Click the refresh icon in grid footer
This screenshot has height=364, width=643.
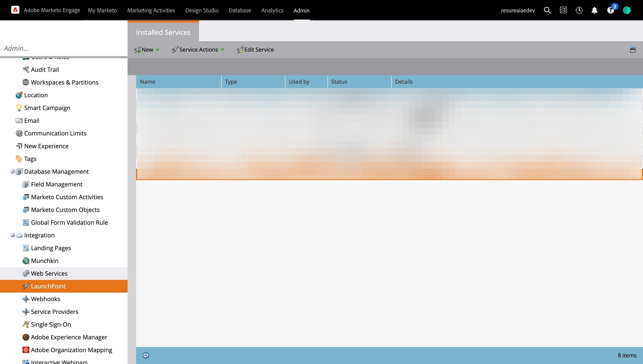pyautogui.click(x=146, y=355)
